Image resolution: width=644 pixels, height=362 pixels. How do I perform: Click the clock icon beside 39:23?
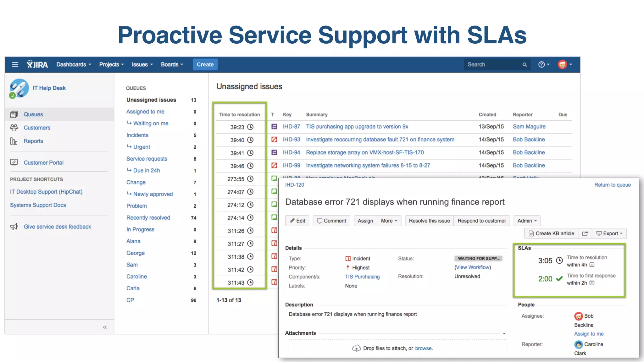tap(250, 127)
